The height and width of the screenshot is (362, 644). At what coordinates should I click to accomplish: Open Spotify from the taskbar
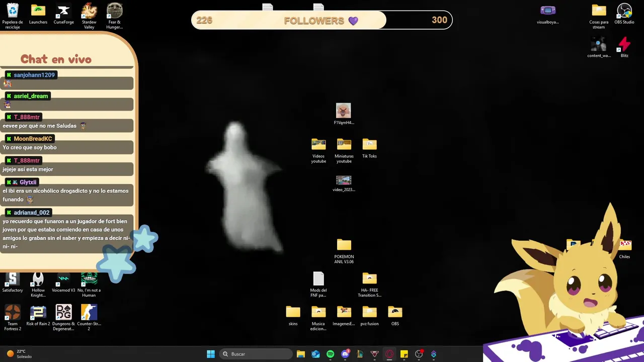[330, 354]
